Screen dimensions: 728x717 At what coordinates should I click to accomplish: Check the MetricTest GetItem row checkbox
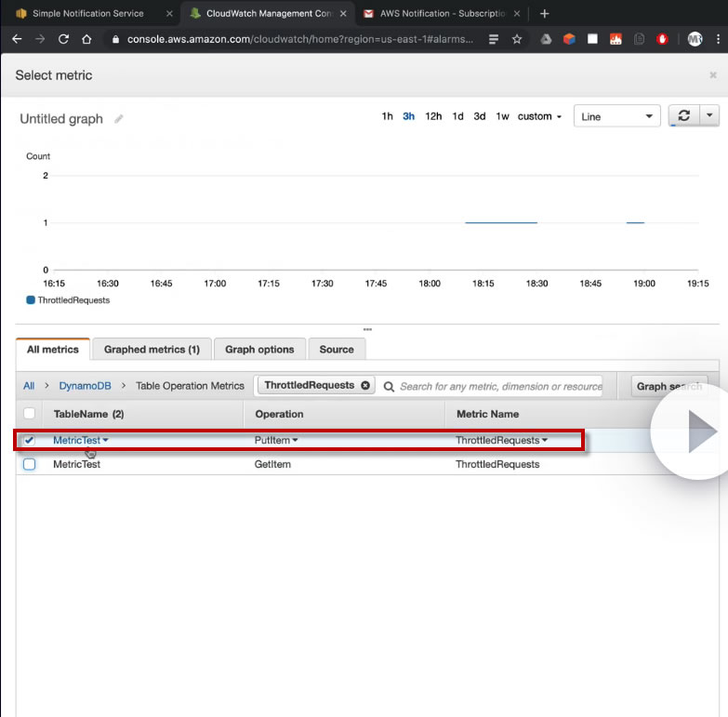tap(29, 464)
